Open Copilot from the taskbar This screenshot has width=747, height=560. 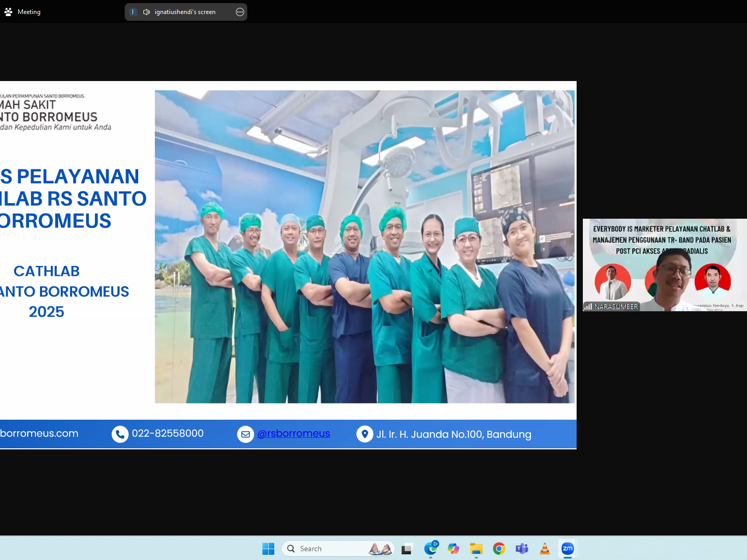(453, 549)
